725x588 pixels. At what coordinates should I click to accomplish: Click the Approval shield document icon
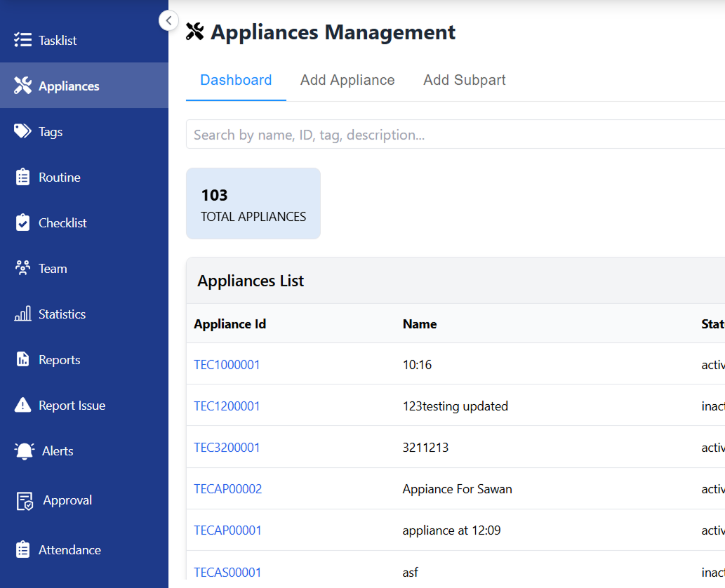[25, 501]
